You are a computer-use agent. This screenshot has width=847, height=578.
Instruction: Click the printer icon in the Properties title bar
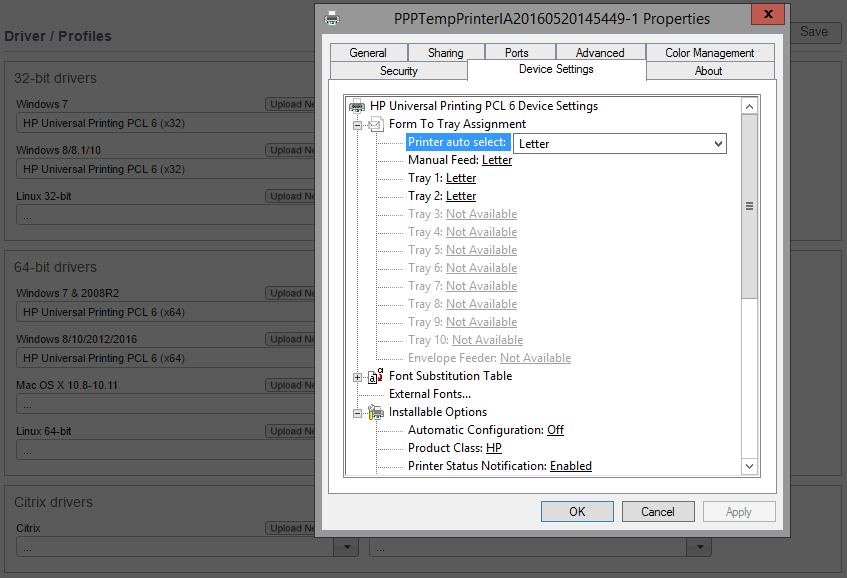[332, 18]
